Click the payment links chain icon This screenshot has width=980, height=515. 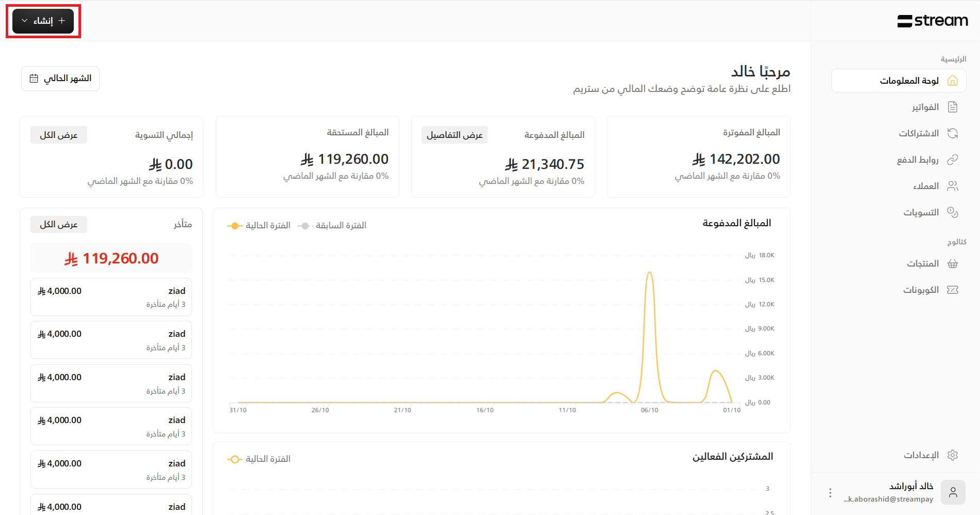click(x=953, y=160)
